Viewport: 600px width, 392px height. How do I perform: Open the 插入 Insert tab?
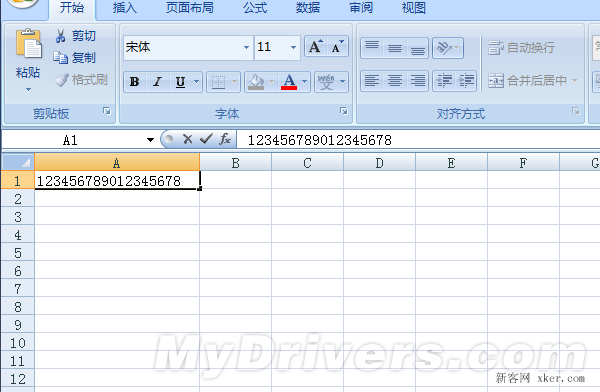[125, 8]
